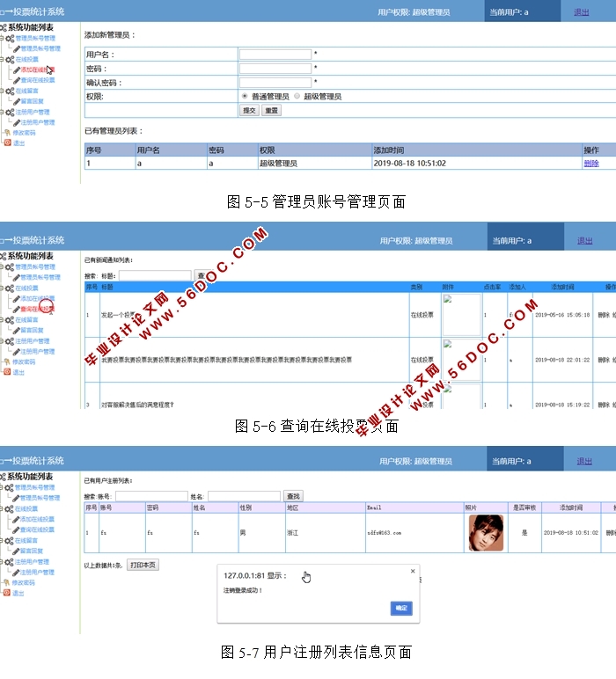
Task: Collapse 在线留言 tree node in Figure 5-5 sidebar
Action: pos(2,91)
